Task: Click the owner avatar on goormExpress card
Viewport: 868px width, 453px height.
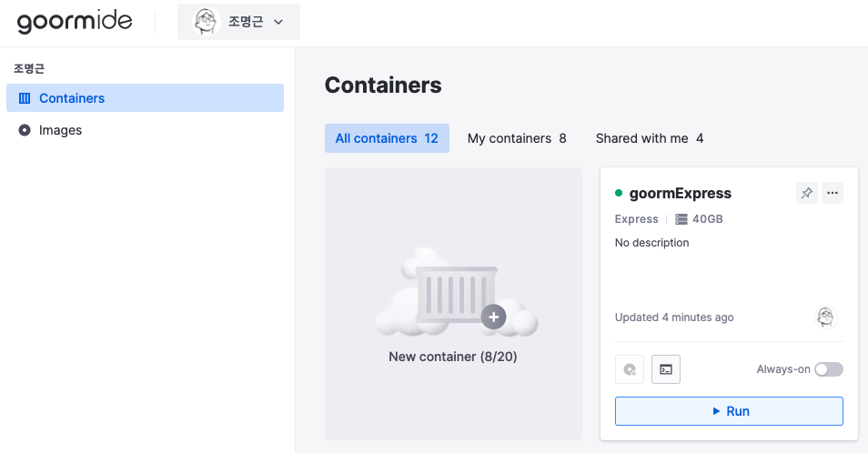Action: 826,317
